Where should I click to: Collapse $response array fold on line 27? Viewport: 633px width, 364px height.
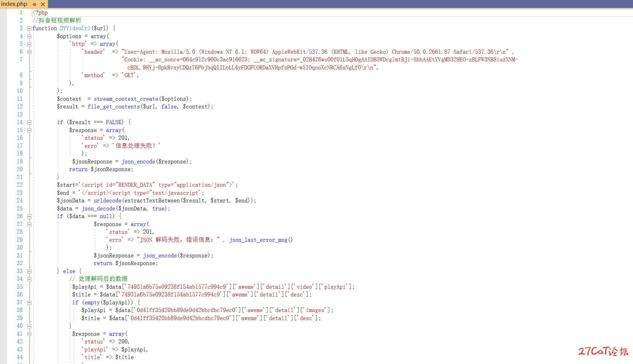click(29, 224)
